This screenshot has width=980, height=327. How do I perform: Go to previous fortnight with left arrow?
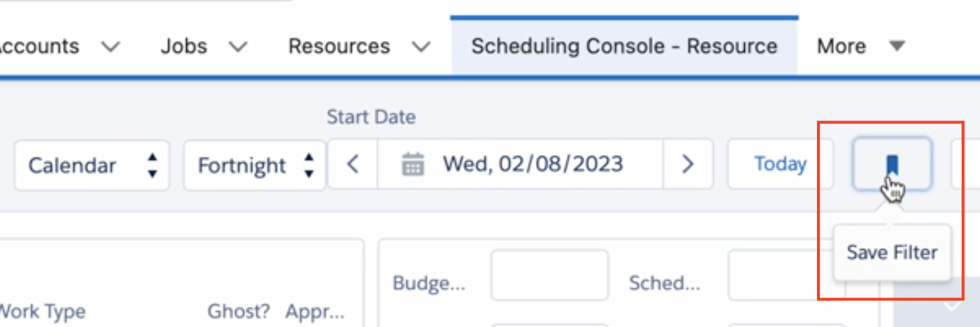[353, 164]
